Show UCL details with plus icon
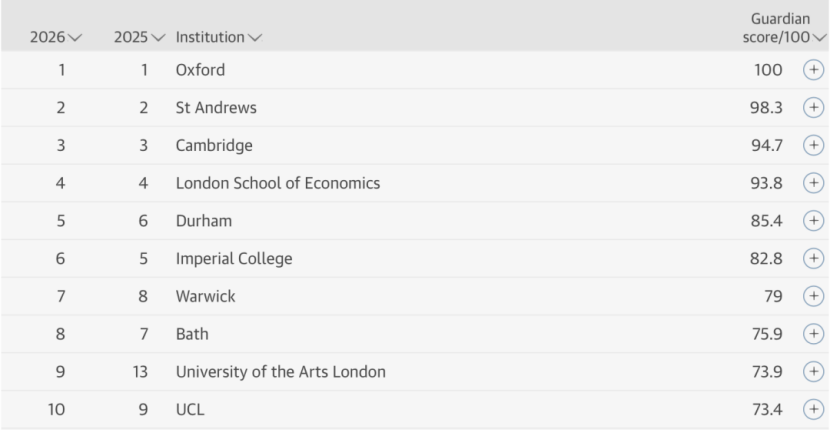This screenshot has height=430, width=830. [x=814, y=409]
